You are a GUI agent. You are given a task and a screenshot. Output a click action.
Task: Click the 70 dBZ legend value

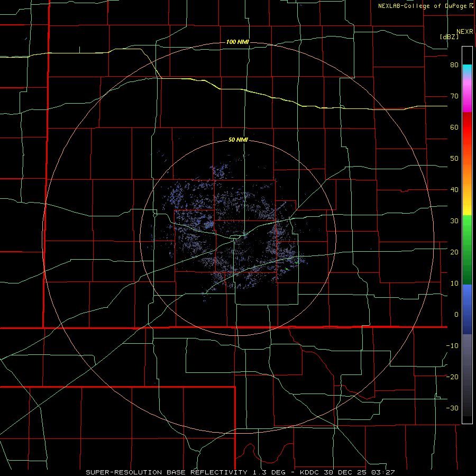coord(454,96)
